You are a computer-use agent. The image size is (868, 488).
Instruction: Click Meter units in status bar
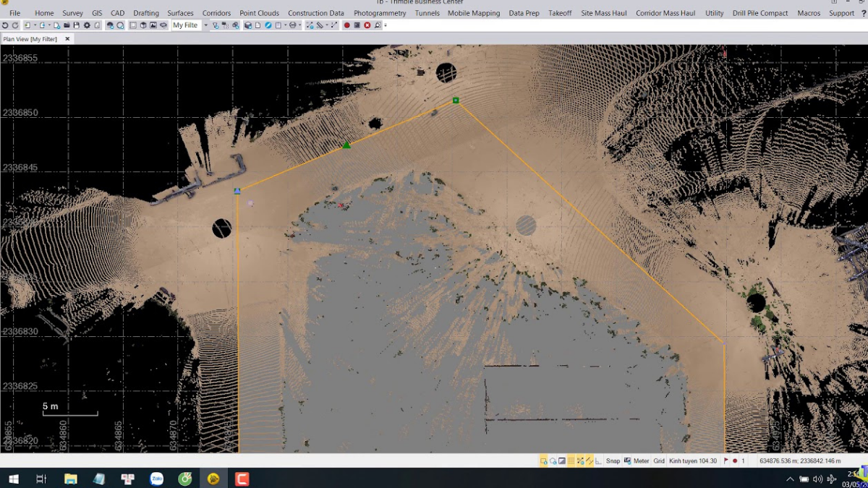pos(642,461)
